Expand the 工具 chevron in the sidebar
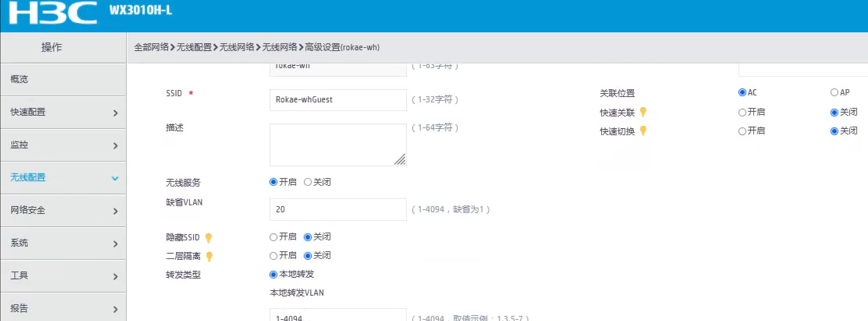The height and width of the screenshot is (321, 868). (115, 277)
